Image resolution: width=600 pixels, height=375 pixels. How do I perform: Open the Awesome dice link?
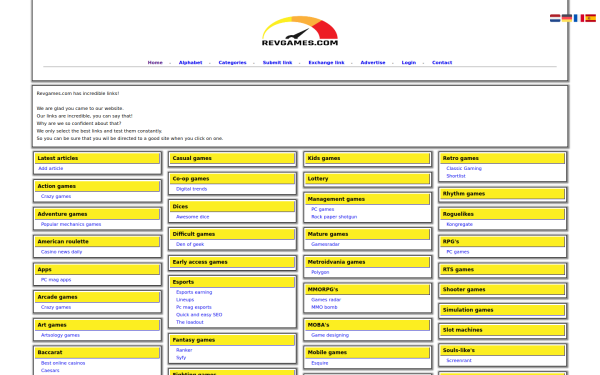tap(192, 217)
